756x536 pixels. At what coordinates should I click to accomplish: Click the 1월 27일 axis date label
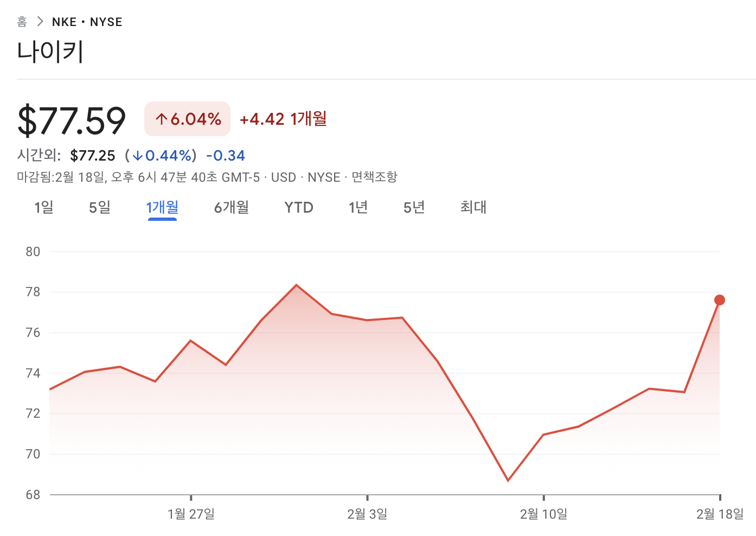191,514
